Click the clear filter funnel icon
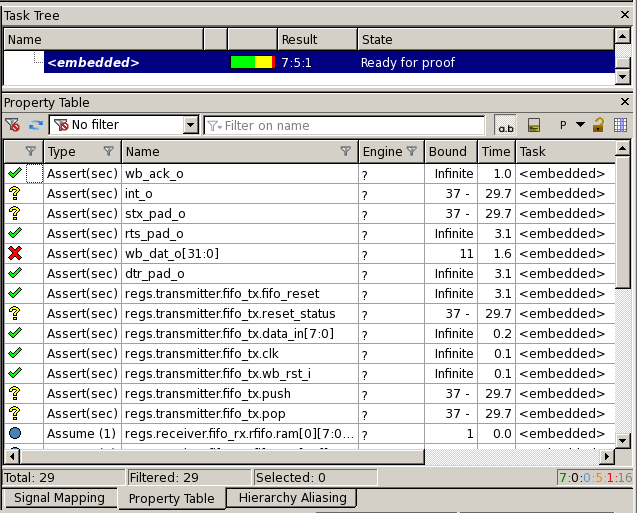Viewport: 637px width, 513px height. (13, 125)
